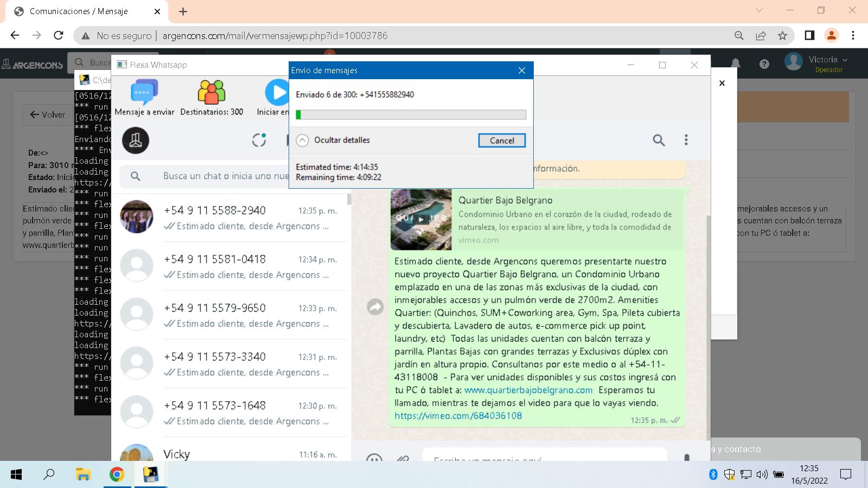This screenshot has height=488, width=868.
Task: Open the Chrome three-dot menu
Action: coord(853,35)
